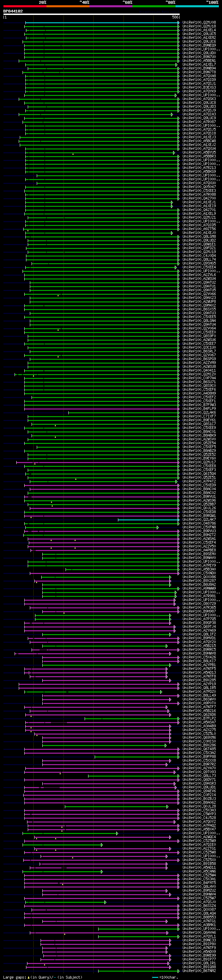Click the purple 40–60% identity legend segment
222x980 pixels.
(111, 7)
